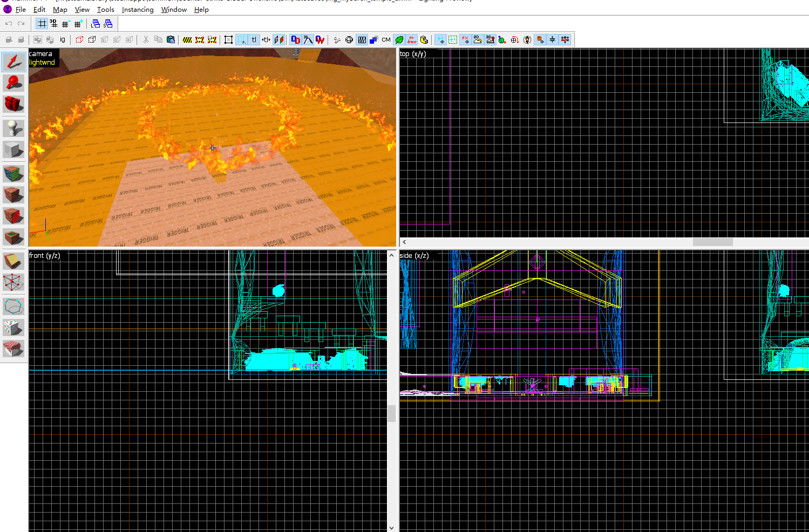The height and width of the screenshot is (532, 809).
Task: Click the Hide Selected Objects red-box icon
Action: [79, 39]
